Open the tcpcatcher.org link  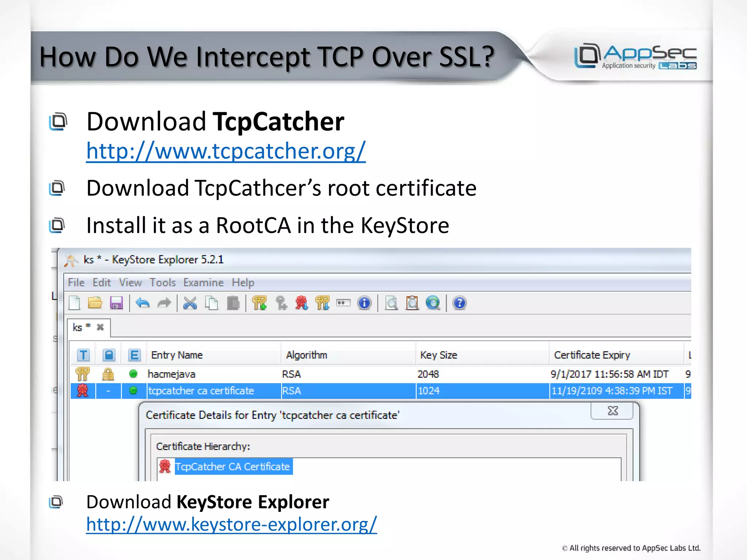click(x=226, y=151)
